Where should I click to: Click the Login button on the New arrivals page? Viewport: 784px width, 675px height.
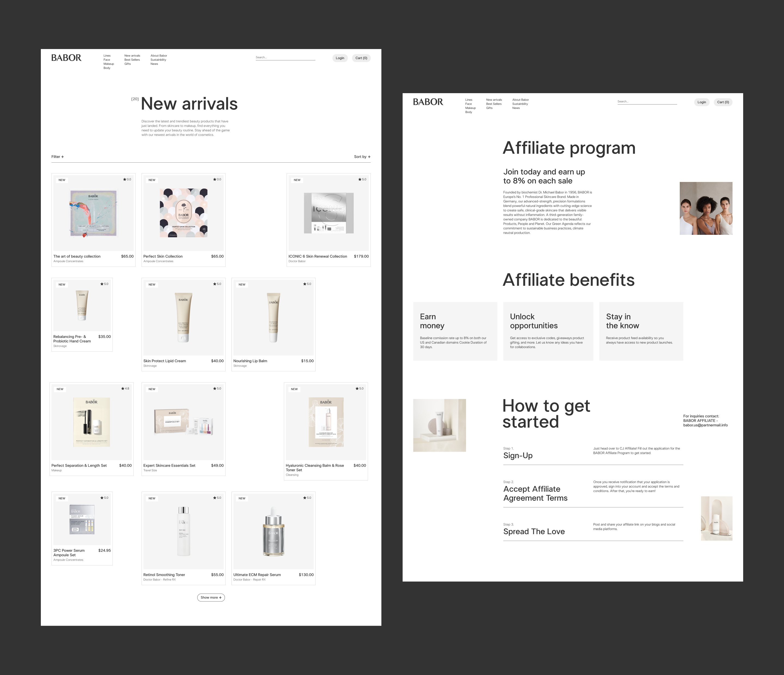pyautogui.click(x=340, y=58)
